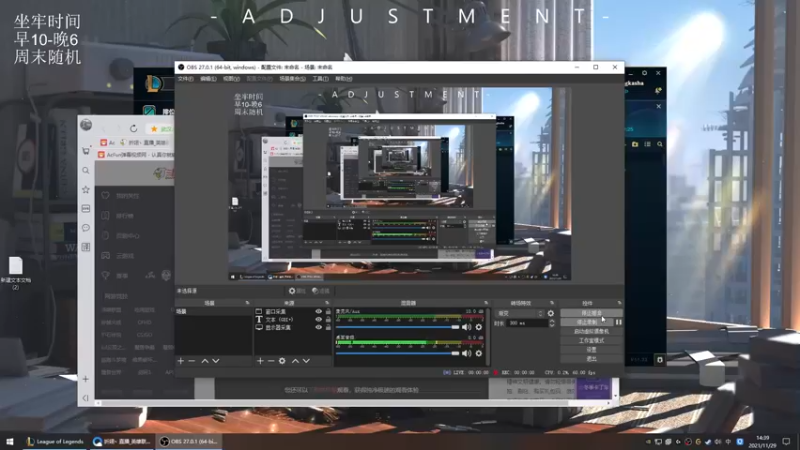Pop out the audio mixer dock icon
The height and width of the screenshot is (450, 800).
click(486, 303)
